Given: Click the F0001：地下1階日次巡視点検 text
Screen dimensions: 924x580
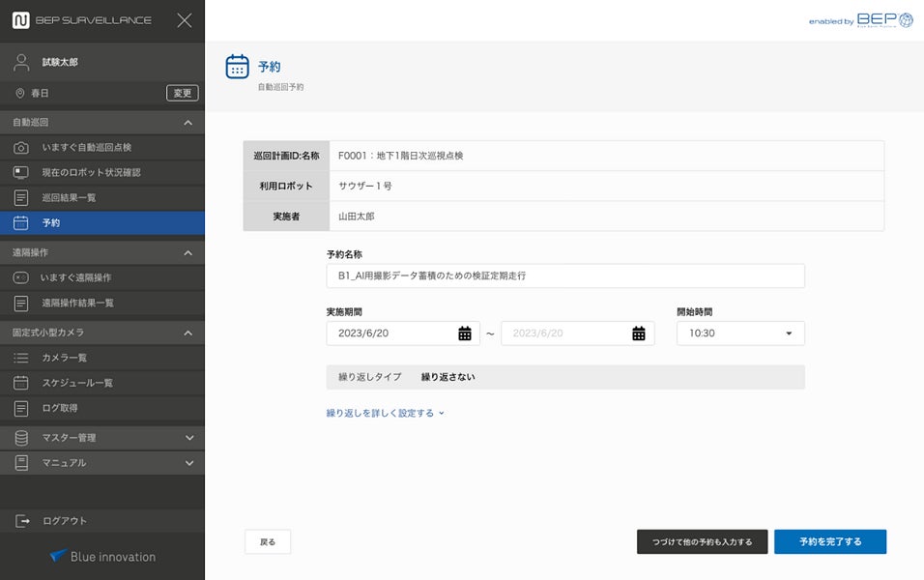Looking at the screenshot, I should click(401, 156).
